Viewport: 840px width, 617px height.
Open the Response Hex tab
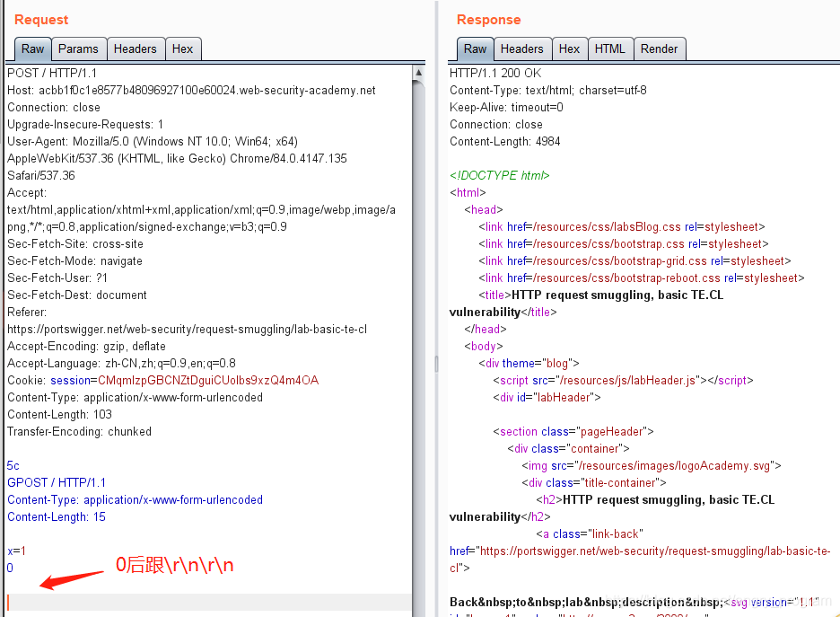click(x=570, y=48)
